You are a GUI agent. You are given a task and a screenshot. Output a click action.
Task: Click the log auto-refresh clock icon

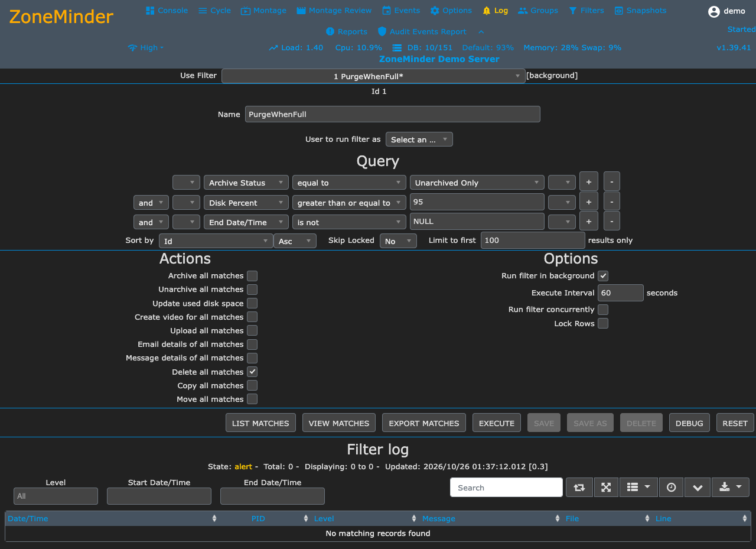click(672, 488)
